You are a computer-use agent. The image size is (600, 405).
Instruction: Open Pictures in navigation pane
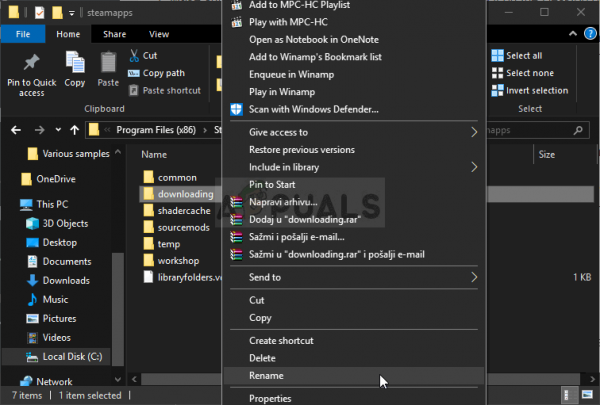coord(52,318)
